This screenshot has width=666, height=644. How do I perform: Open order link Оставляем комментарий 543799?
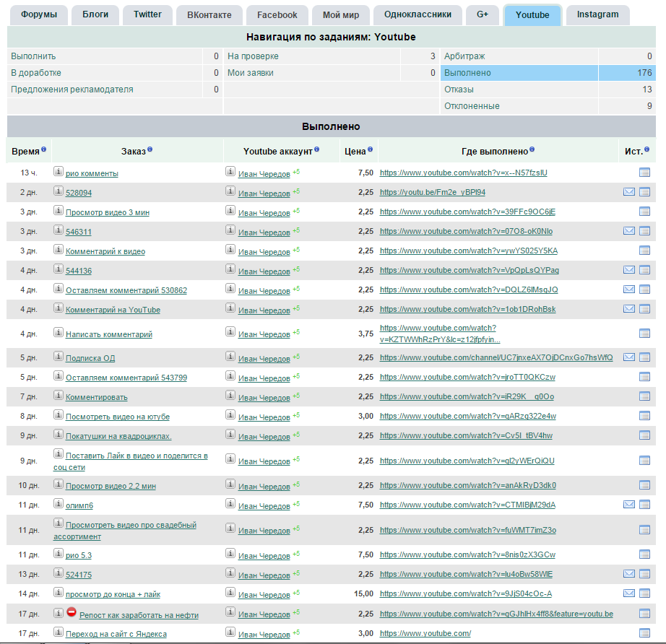pyautogui.click(x=126, y=378)
